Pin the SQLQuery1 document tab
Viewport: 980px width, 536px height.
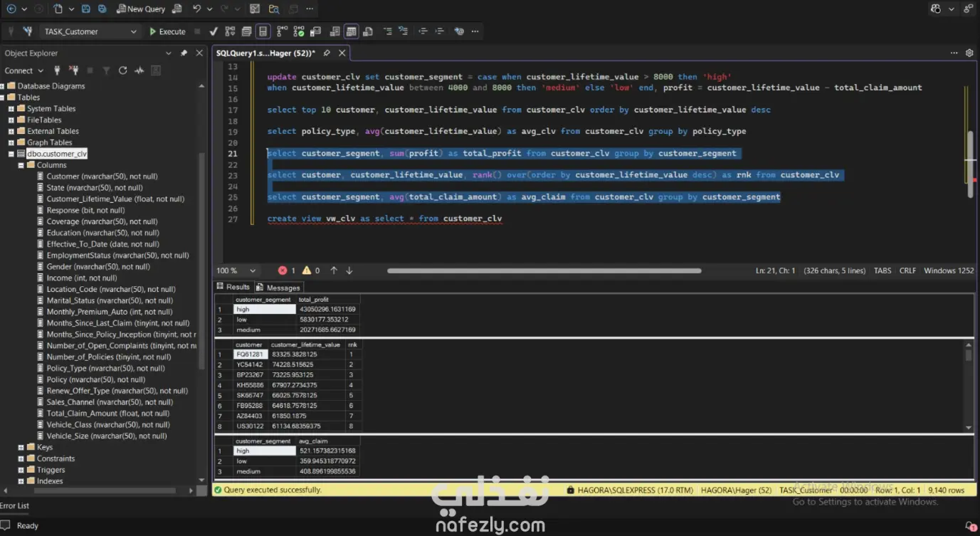coord(327,53)
